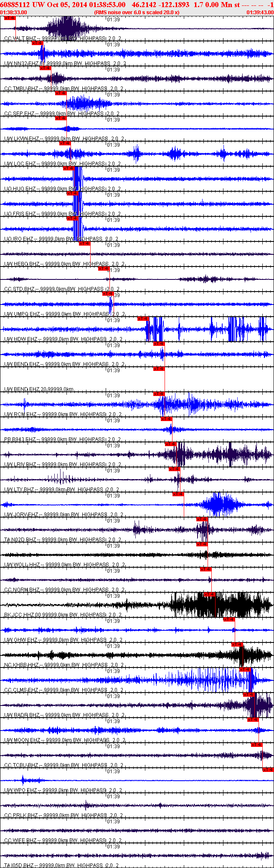
Task: Click the red pick marker on the CC VALT trace
Action: (10, 18)
